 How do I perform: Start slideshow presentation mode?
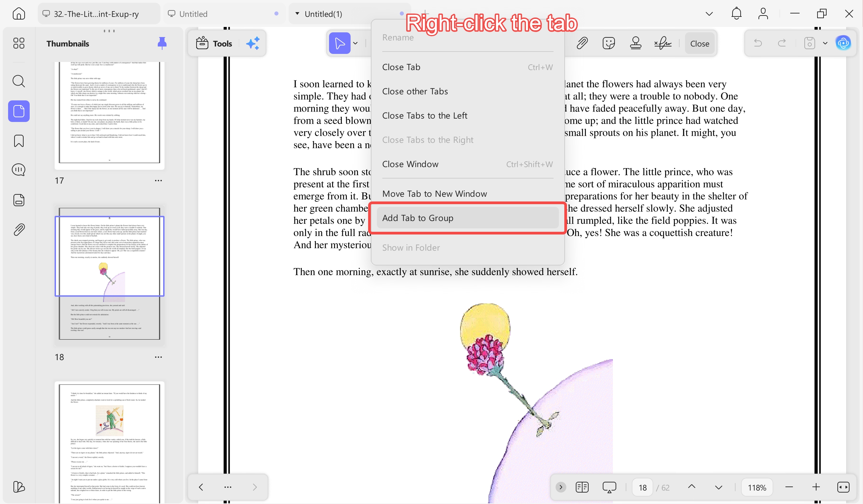609,487
